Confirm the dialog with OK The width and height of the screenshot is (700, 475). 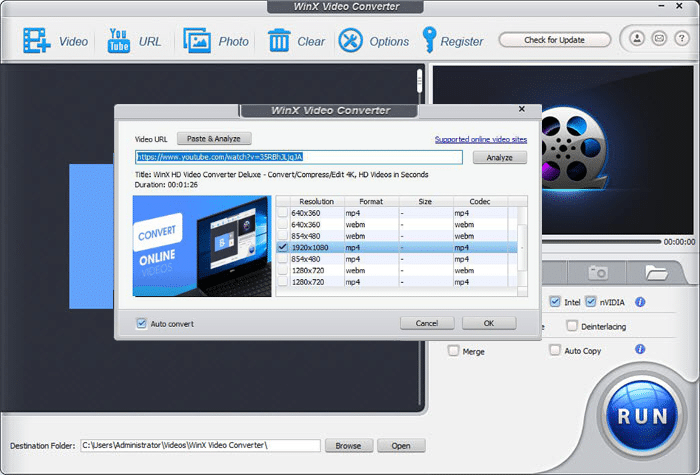click(x=489, y=323)
